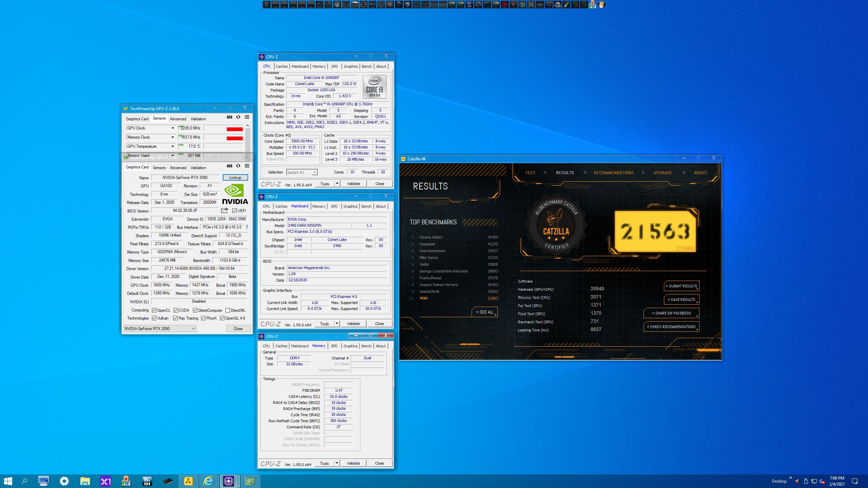This screenshot has width=868, height=488.
Task: Click the memory chip icon on the taskbar
Action: click(x=167, y=481)
